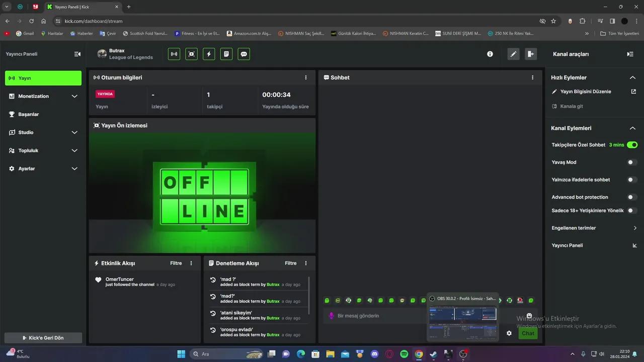Open Başarılar in the sidebar
The width and height of the screenshot is (644, 362).
click(x=43, y=114)
